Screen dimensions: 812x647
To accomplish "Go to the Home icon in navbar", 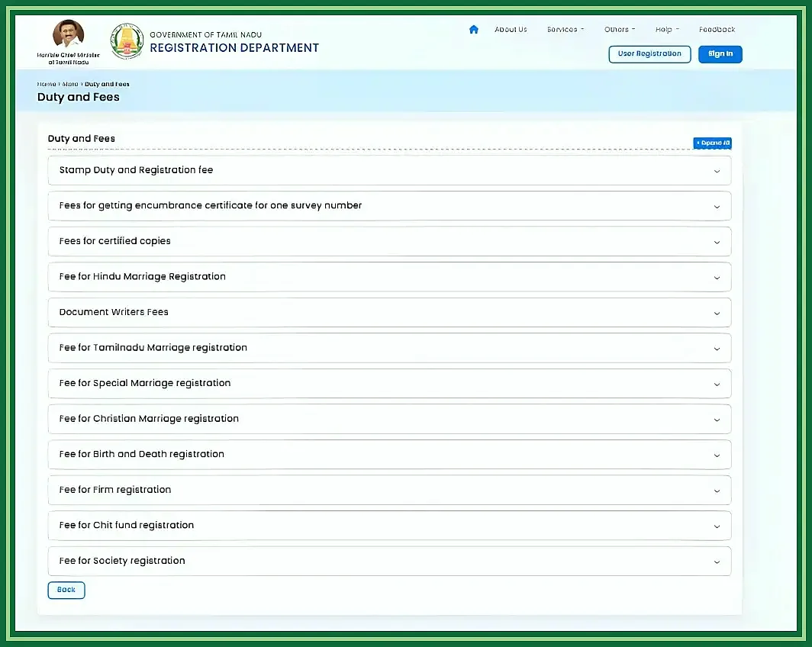I will click(473, 30).
